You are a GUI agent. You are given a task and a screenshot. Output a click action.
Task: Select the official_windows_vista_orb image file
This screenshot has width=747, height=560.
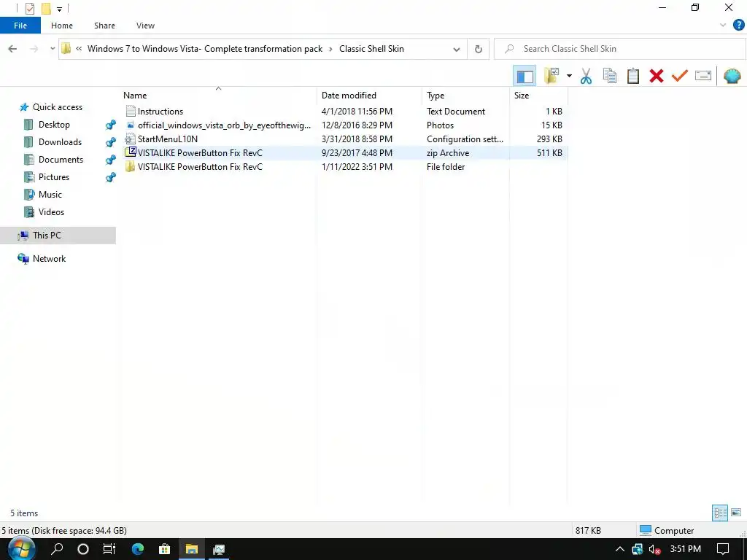pos(344,125)
